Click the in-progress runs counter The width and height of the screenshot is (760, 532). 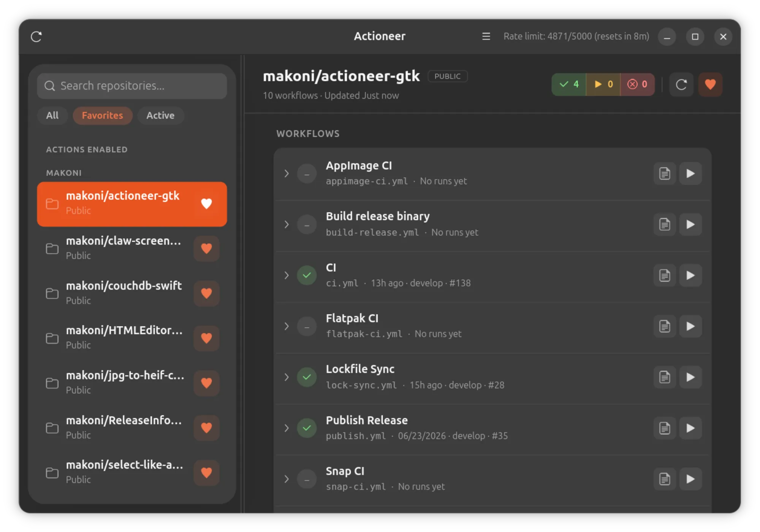tap(603, 84)
